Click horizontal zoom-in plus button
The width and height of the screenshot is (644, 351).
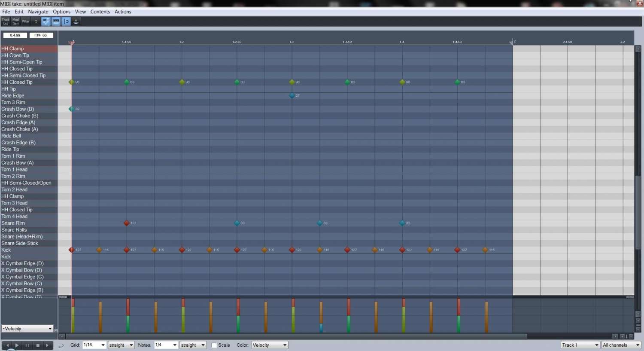[x=622, y=336]
